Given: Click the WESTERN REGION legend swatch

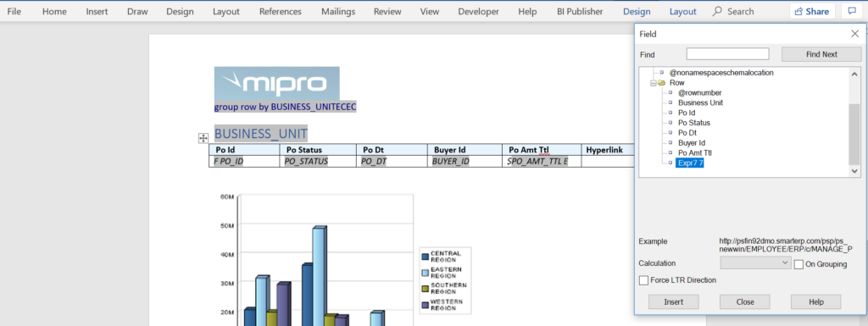Looking at the screenshot, I should click(x=425, y=305).
